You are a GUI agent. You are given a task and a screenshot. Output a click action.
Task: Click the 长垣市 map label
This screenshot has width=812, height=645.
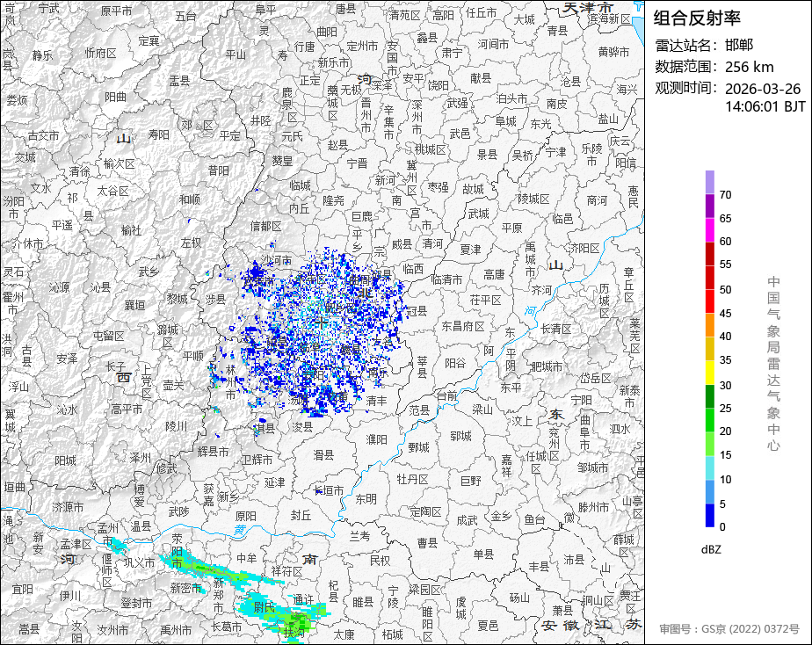(329, 490)
